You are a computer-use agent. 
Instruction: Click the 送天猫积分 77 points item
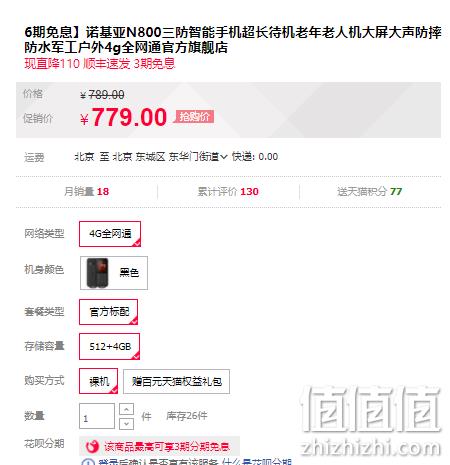coord(369,192)
